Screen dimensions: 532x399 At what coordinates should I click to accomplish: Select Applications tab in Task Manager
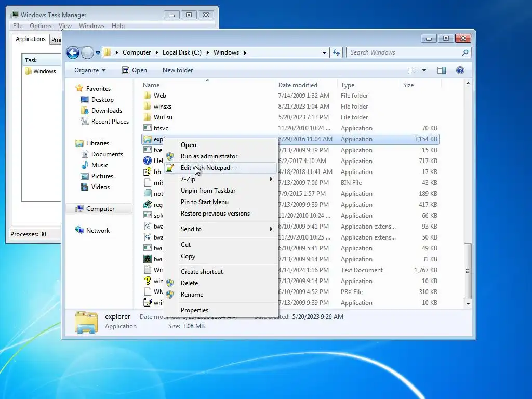tap(31, 39)
